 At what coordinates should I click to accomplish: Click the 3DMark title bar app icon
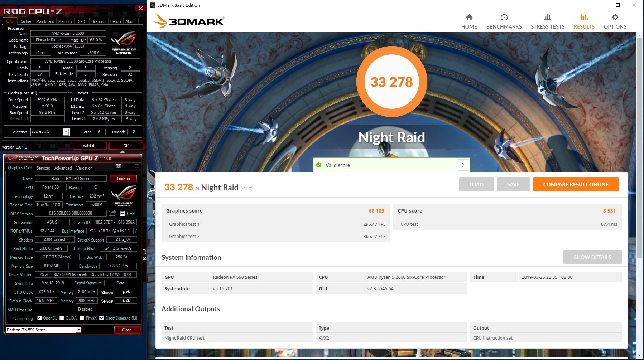[153, 5]
